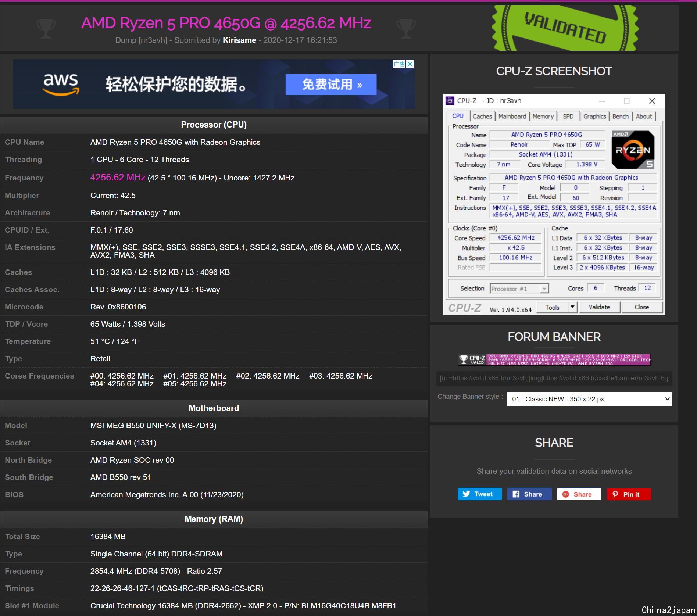Click the AWS logo in the advertisement

[x=61, y=84]
